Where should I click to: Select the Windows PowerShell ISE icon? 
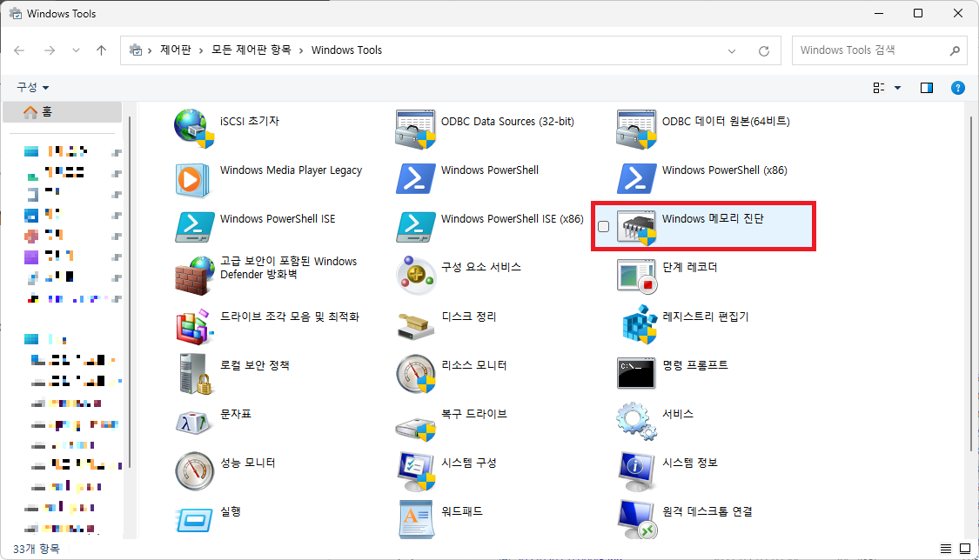tap(194, 227)
